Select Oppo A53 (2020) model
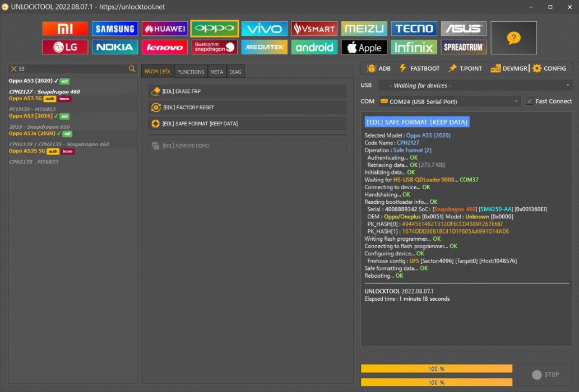This screenshot has height=392, width=579. (31, 81)
